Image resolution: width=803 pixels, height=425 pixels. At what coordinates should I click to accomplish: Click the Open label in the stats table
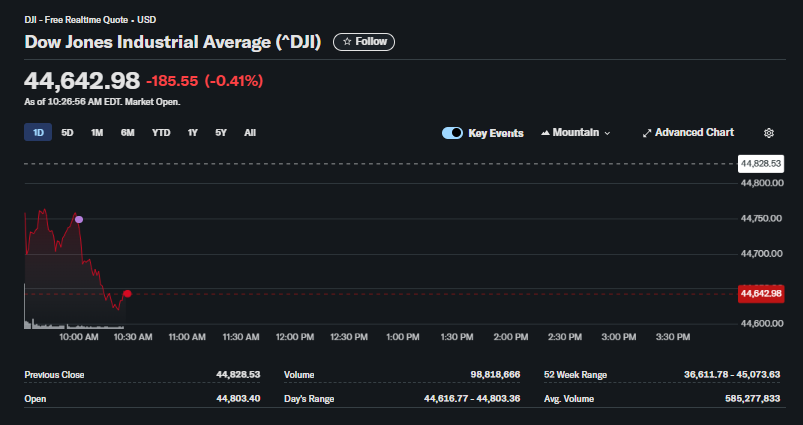pos(35,399)
